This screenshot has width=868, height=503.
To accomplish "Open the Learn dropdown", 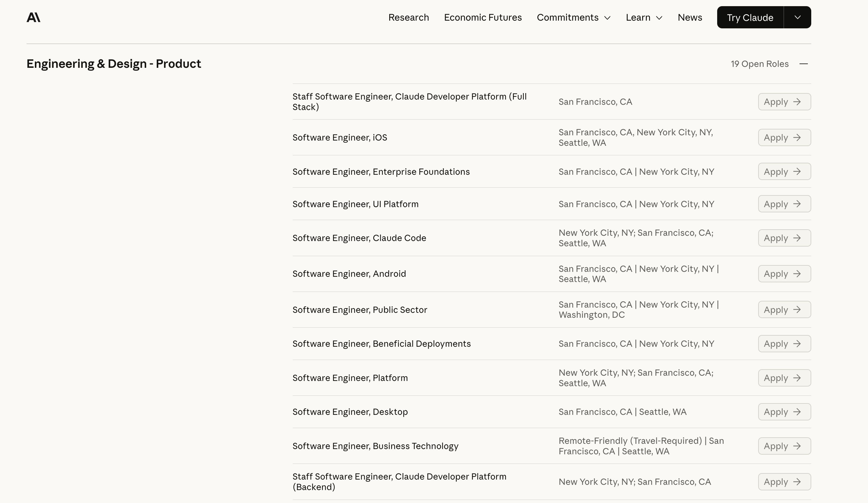I will pyautogui.click(x=644, y=17).
